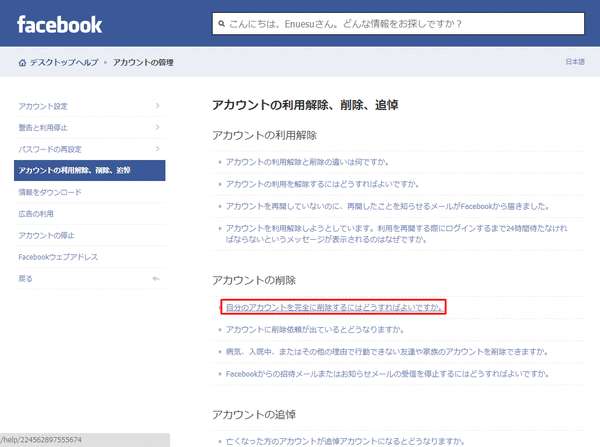Image resolution: width=600 pixels, height=447 pixels.
Task: Expand triangle beside 亡くなった方のアカウント question
Action: (x=220, y=442)
